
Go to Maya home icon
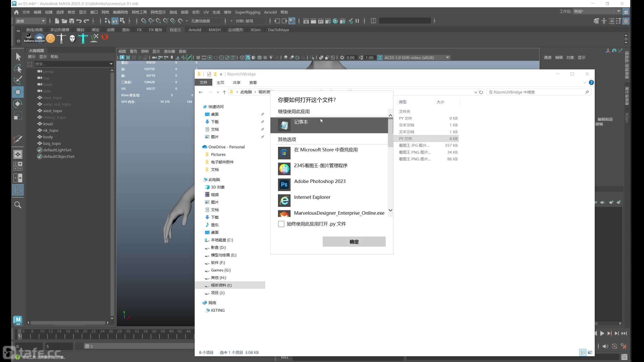pos(16,12)
